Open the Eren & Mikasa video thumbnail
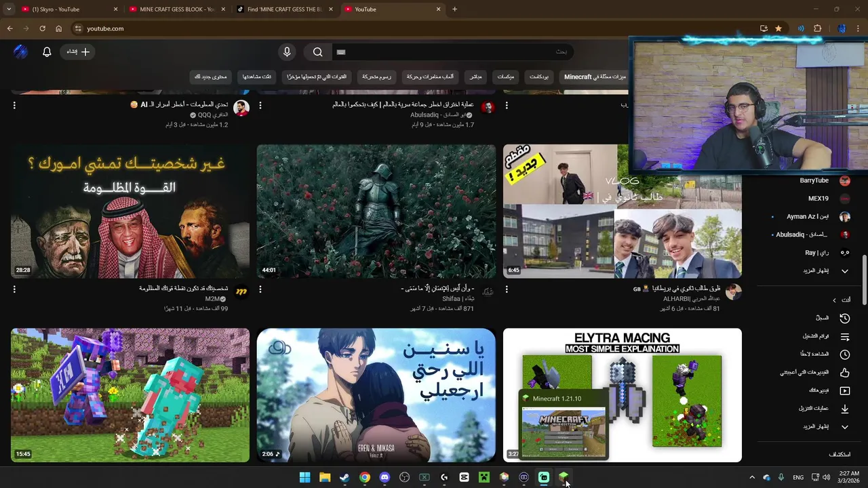 pos(376,395)
